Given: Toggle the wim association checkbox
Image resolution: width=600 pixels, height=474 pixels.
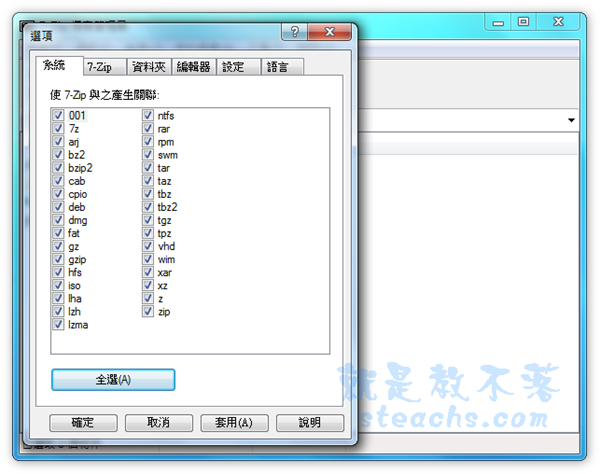Looking at the screenshot, I should pos(148,259).
